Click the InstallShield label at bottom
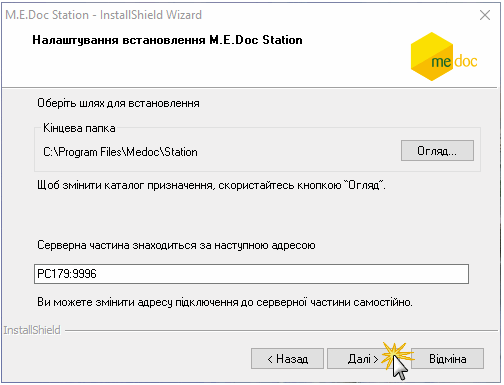The image size is (504, 385). (32, 330)
